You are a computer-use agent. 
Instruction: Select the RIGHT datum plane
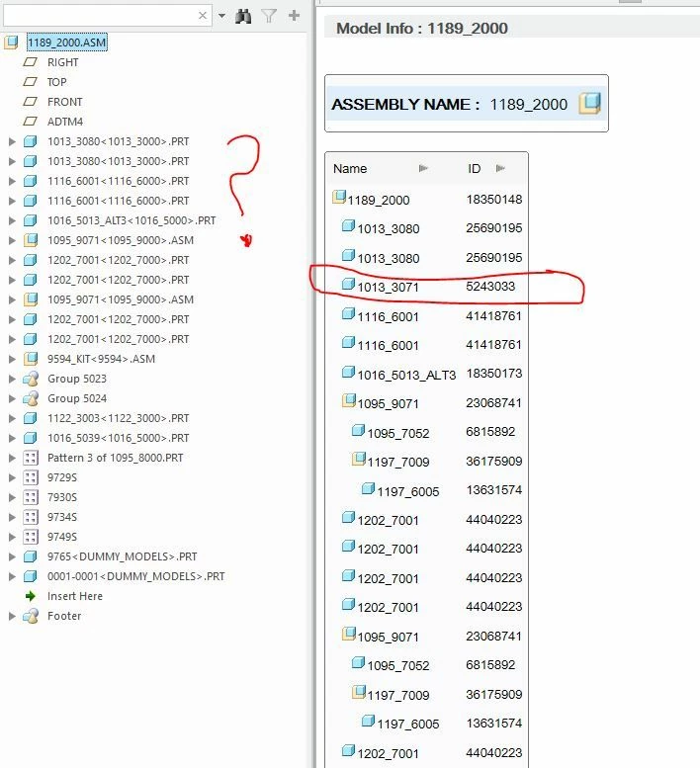(x=62, y=62)
